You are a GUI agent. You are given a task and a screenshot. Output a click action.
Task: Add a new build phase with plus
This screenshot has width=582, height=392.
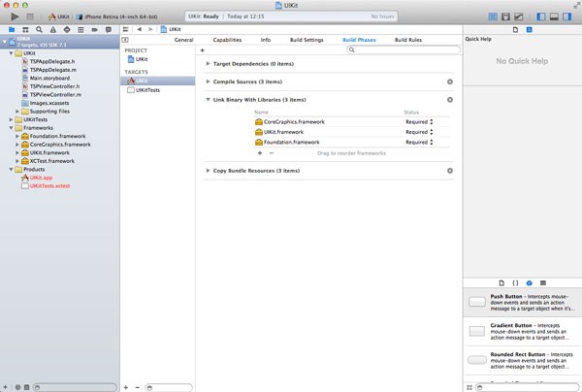203,50
